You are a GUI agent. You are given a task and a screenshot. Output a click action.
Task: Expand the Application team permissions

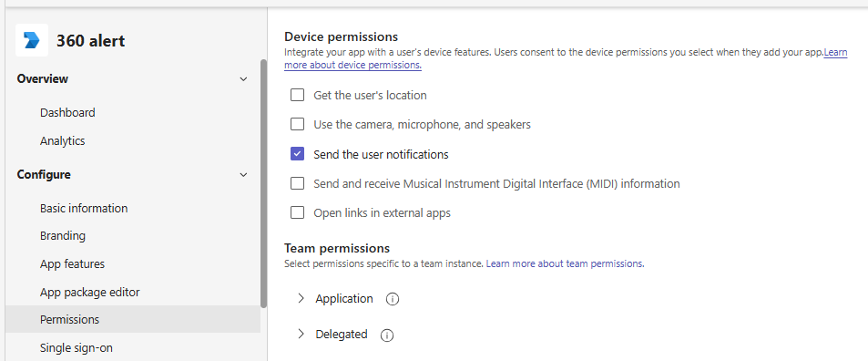tap(301, 298)
